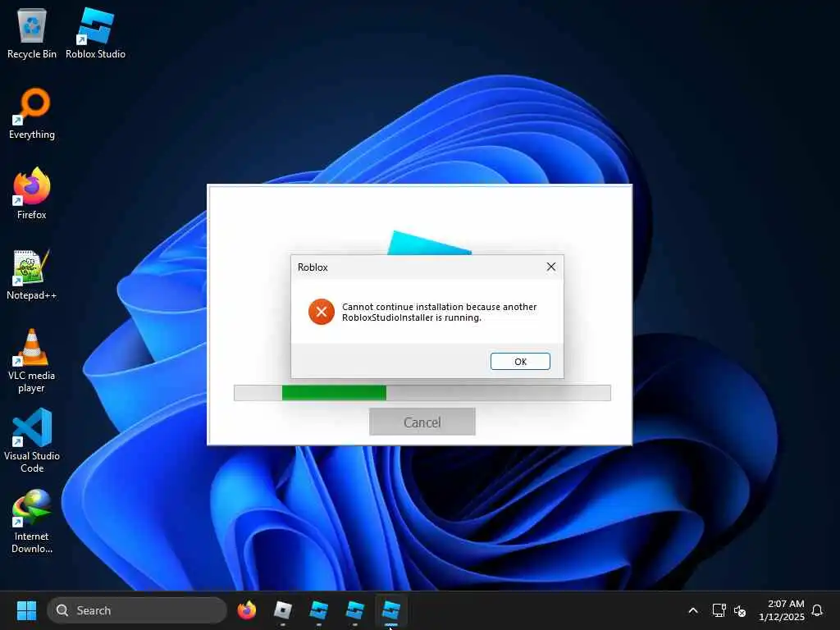This screenshot has width=840, height=630.
Task: Select the highlighted active Roblox Studio taskbar icon
Action: [x=391, y=610]
